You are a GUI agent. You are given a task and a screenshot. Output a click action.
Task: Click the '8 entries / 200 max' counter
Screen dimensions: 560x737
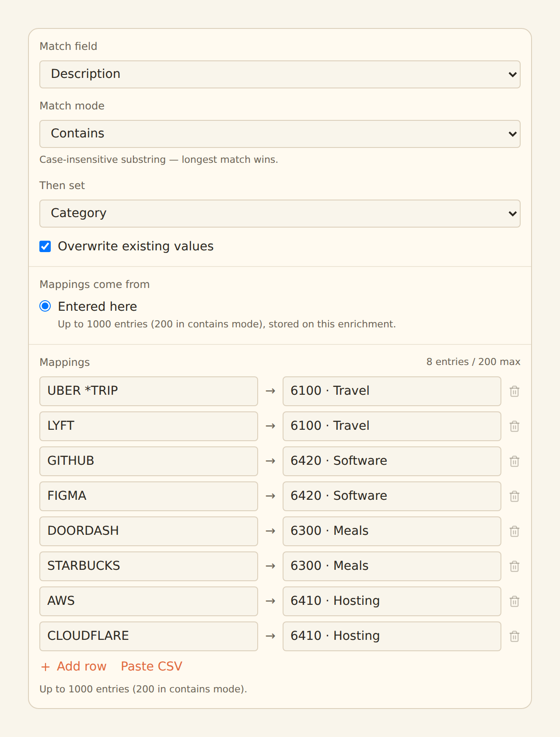[473, 362]
